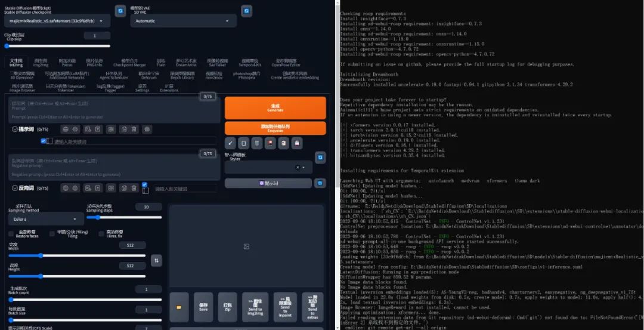
Task: Click Send to img2img button
Action: tap(255, 307)
